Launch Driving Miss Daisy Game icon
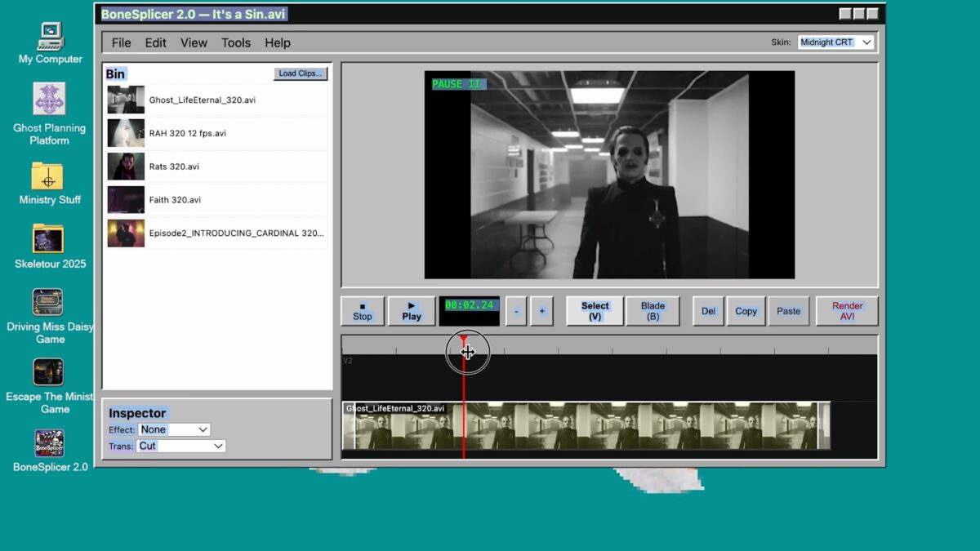Viewport: 980px width, 551px height. coord(48,302)
